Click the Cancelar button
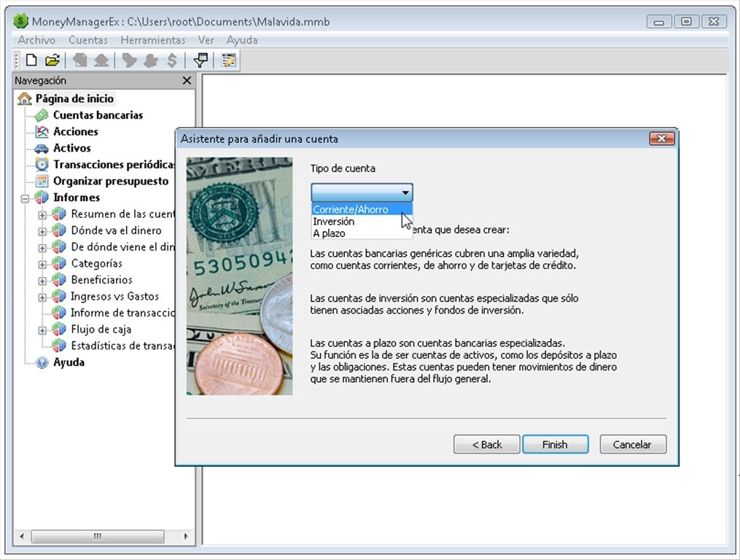Screen dimensions: 740x560 (x=632, y=444)
